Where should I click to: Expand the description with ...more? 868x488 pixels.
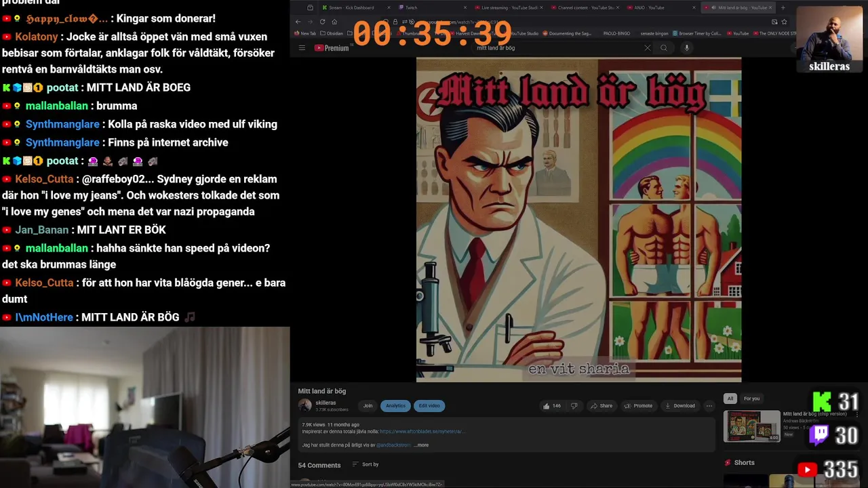coord(421,445)
